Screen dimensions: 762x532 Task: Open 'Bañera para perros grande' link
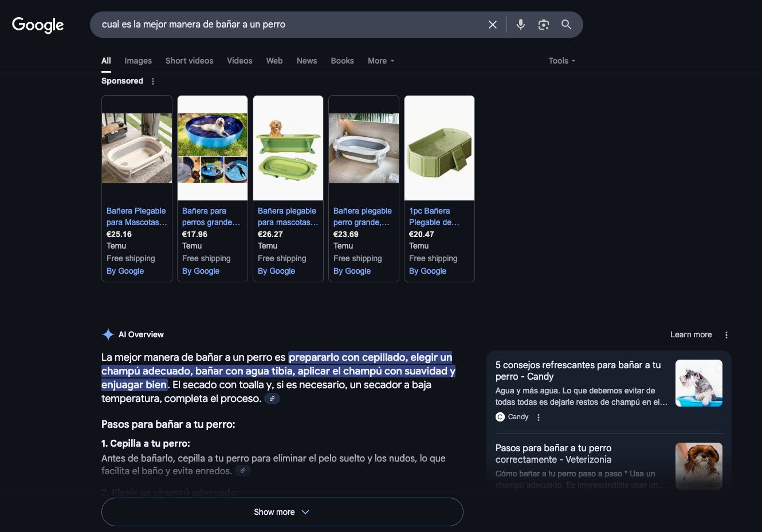click(x=211, y=216)
